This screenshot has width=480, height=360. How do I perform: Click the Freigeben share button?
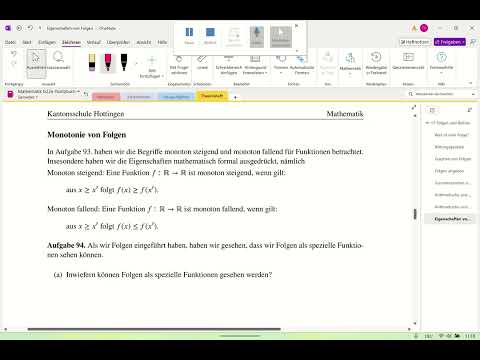point(450,42)
